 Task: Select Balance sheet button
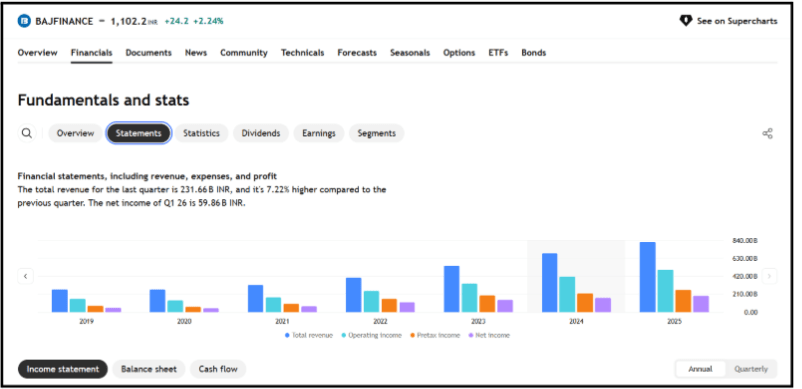pos(149,369)
